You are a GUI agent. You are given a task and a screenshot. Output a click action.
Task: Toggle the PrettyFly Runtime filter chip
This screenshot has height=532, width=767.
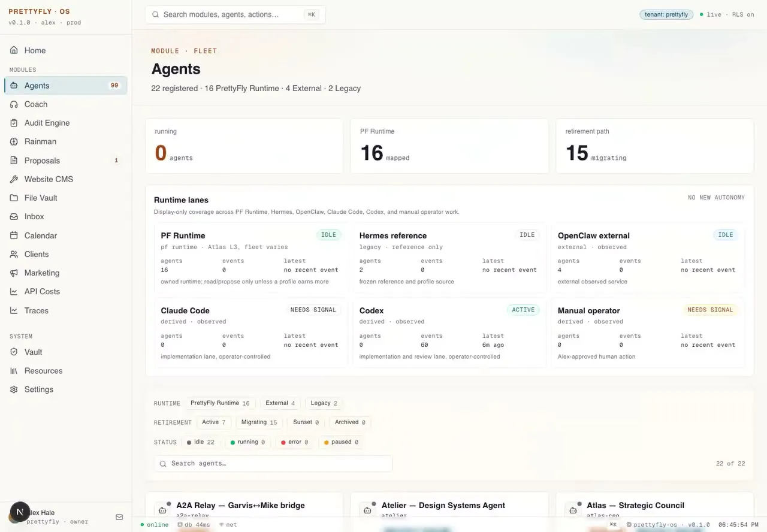tap(221, 403)
